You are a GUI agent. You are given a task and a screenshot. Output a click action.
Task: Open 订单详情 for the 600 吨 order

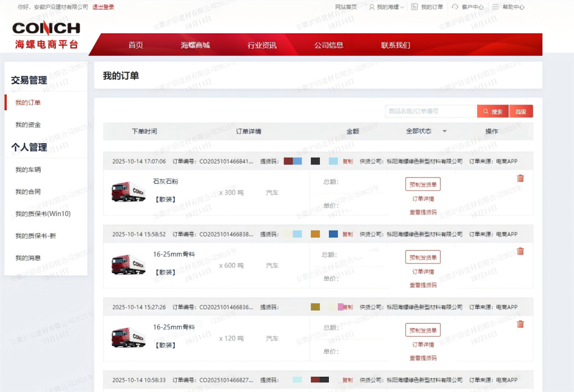click(x=423, y=272)
